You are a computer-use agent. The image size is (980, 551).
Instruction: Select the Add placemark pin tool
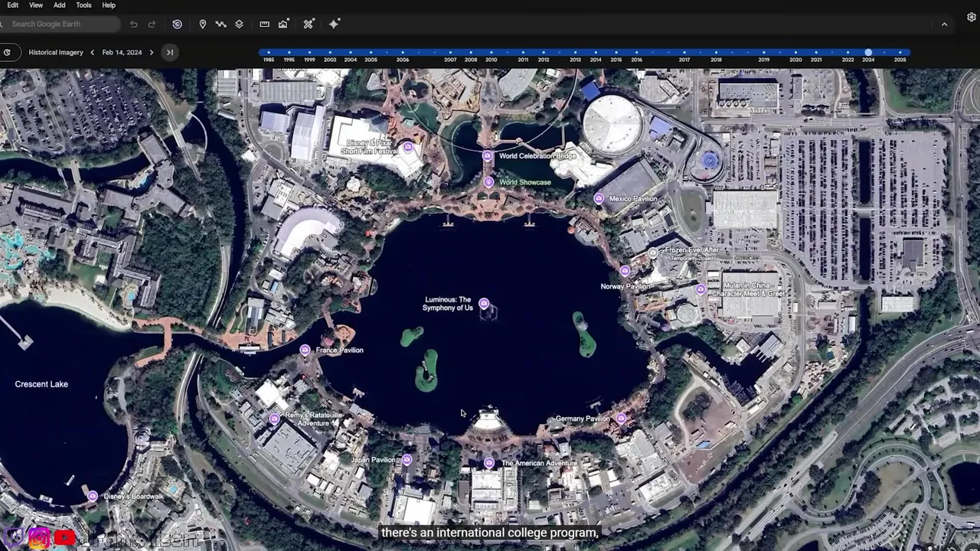pyautogui.click(x=203, y=24)
